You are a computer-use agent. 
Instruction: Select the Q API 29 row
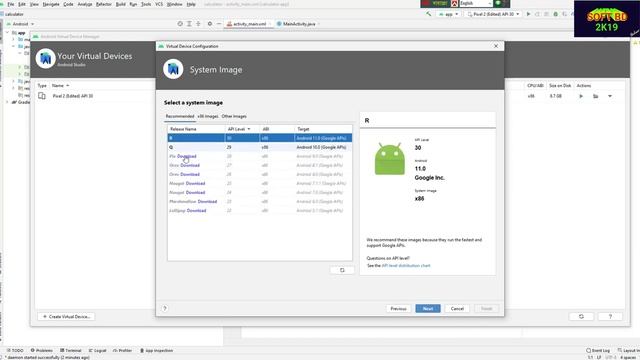[260, 147]
